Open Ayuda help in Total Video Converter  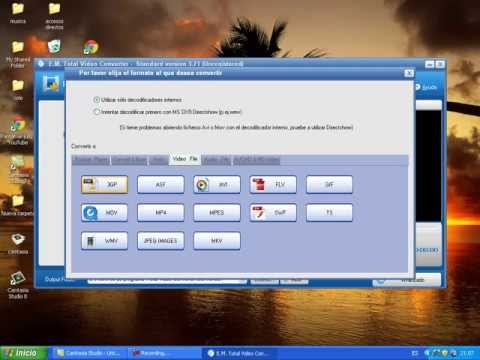[x=426, y=87]
